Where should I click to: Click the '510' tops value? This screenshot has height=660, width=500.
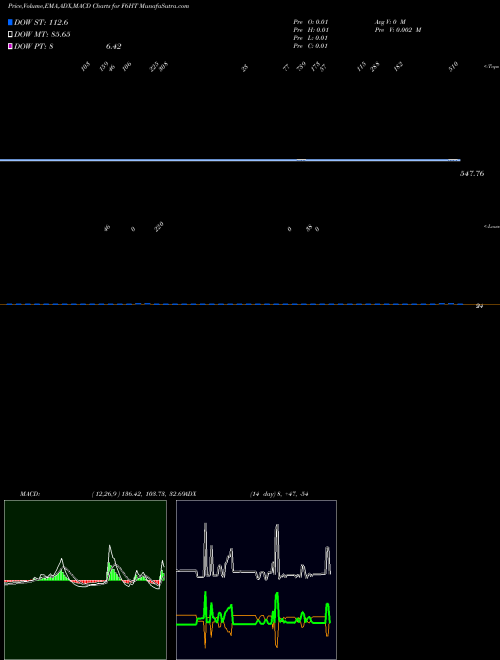[x=453, y=67]
